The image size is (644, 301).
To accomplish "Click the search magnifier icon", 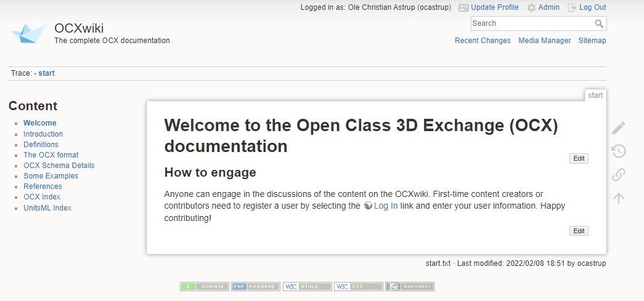I will (x=599, y=23).
